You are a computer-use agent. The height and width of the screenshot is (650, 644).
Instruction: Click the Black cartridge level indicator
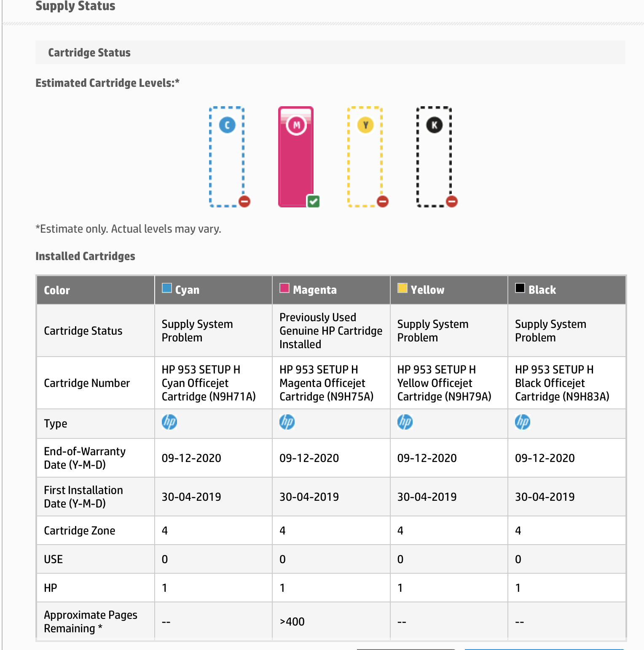[x=434, y=157]
